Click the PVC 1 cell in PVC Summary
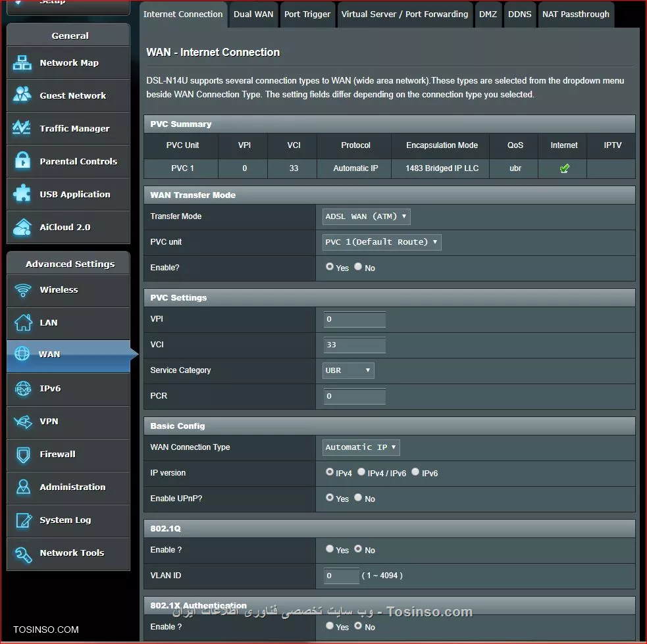 (181, 168)
